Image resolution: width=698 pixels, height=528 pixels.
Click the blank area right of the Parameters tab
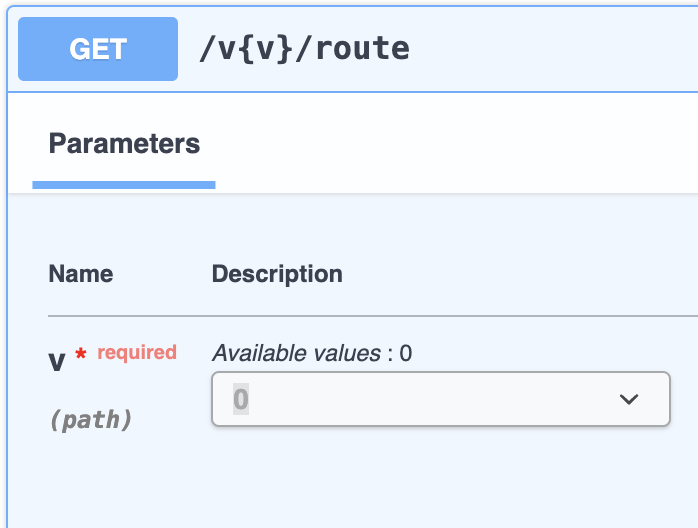[454, 144]
